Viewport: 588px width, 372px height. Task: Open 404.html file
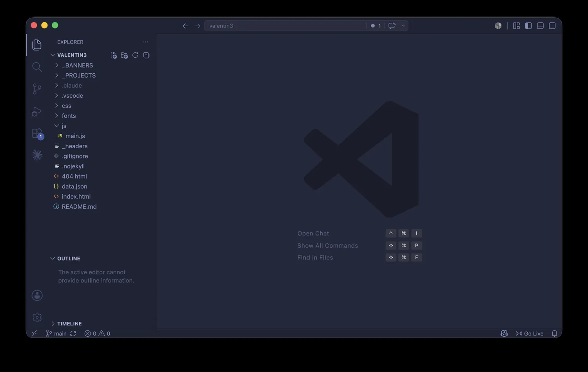click(74, 177)
